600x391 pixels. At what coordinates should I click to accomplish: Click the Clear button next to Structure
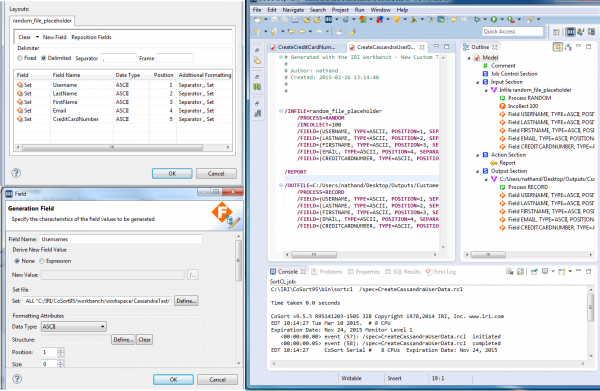point(144,339)
